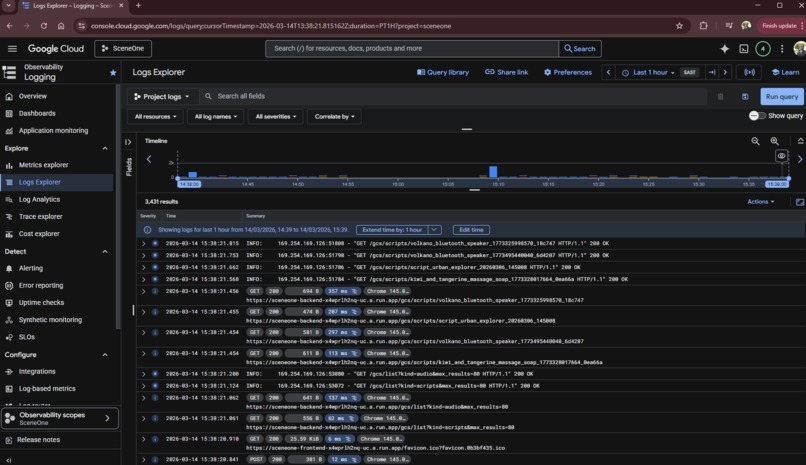Go to next time range arrow
Screen dimensions: 806x465
[725, 72]
